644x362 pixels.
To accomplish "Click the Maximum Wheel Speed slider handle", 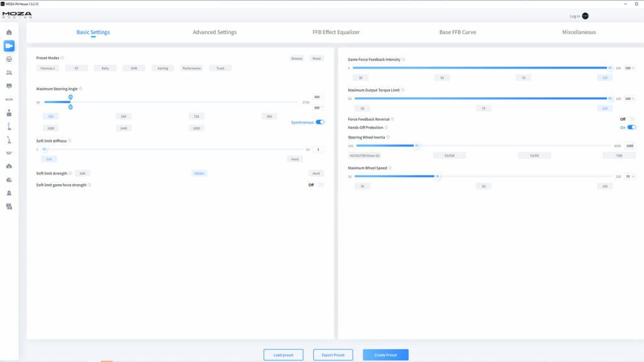I will tap(437, 176).
